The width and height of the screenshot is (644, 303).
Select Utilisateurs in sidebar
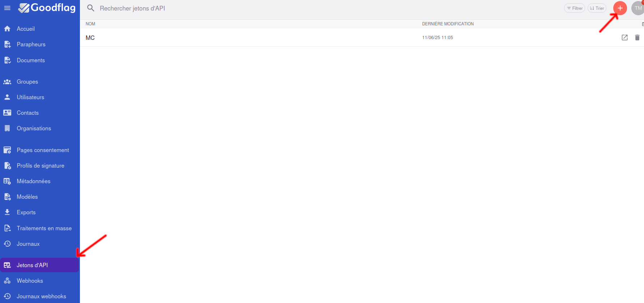(x=30, y=97)
